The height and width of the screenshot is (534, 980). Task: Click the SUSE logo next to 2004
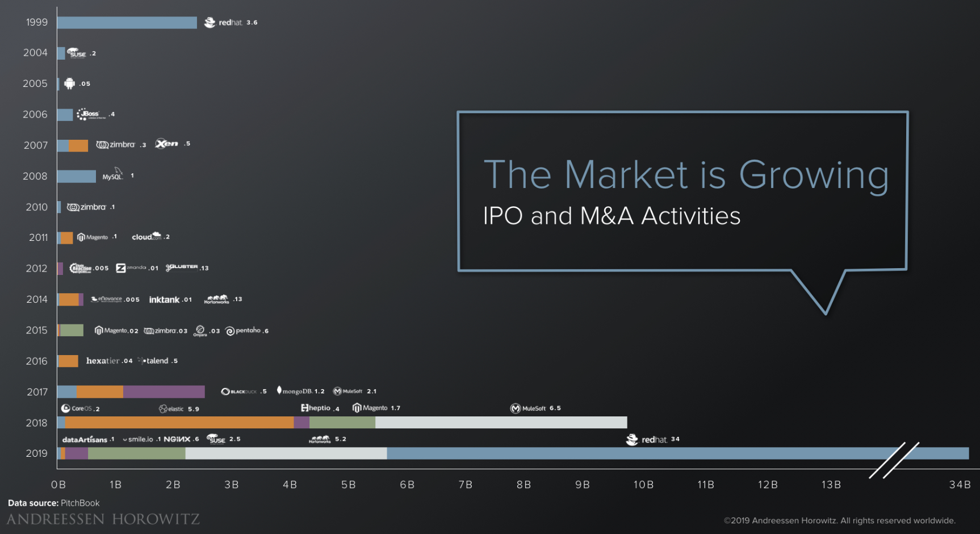(x=77, y=53)
